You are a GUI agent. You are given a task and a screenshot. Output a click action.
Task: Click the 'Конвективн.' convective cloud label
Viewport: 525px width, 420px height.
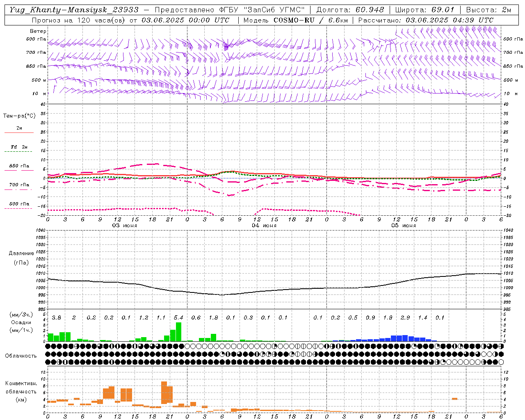click(x=21, y=383)
